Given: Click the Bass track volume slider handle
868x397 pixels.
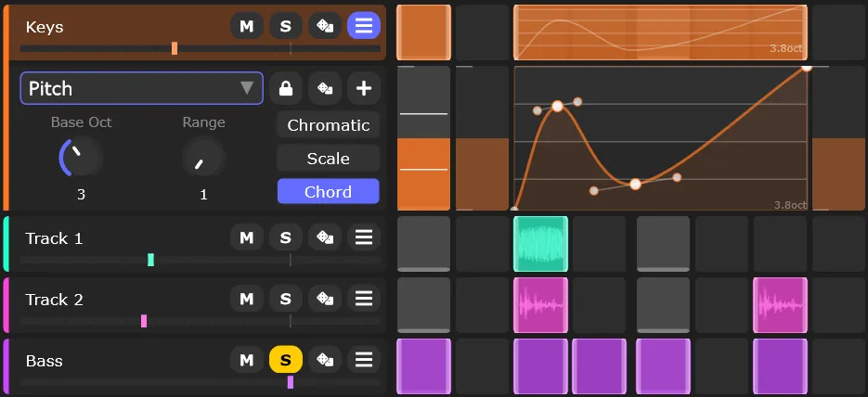Looking at the screenshot, I should [x=291, y=383].
